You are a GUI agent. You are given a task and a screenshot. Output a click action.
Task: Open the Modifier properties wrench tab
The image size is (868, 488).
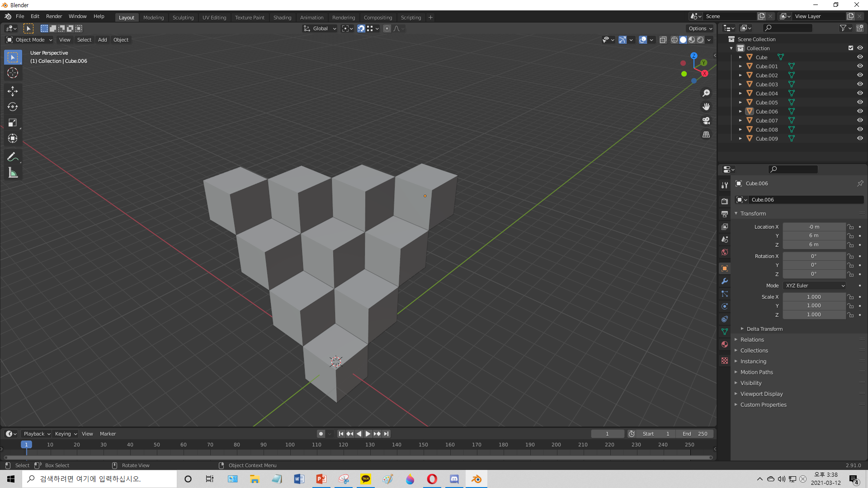click(725, 281)
